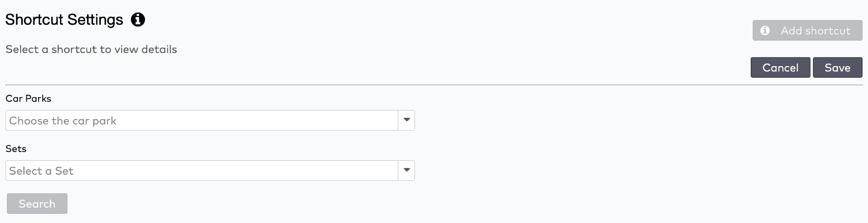
Task: Select the text Select a shortcut to view details
Action: point(91,49)
